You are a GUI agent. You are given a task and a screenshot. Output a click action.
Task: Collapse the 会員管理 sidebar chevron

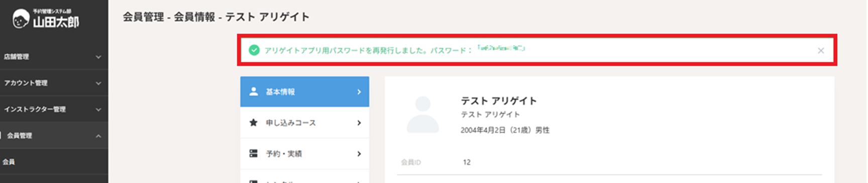98,136
